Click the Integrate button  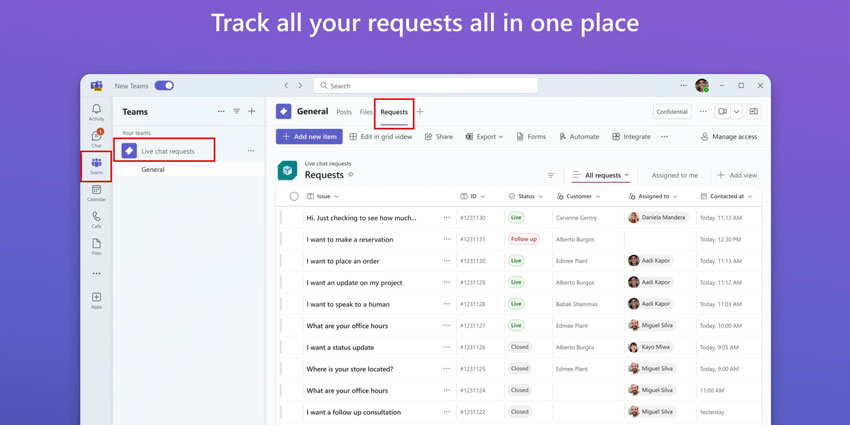pos(631,137)
